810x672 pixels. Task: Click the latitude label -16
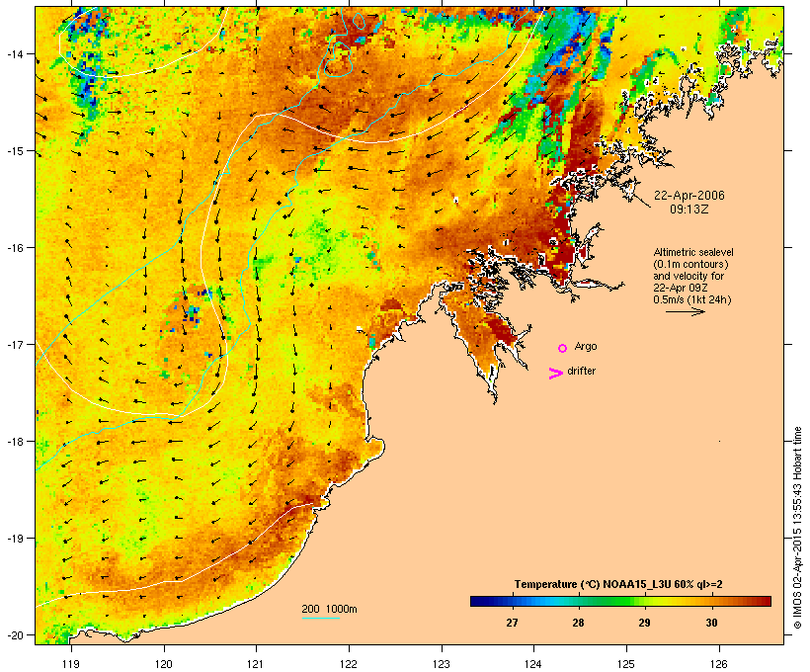(14, 248)
